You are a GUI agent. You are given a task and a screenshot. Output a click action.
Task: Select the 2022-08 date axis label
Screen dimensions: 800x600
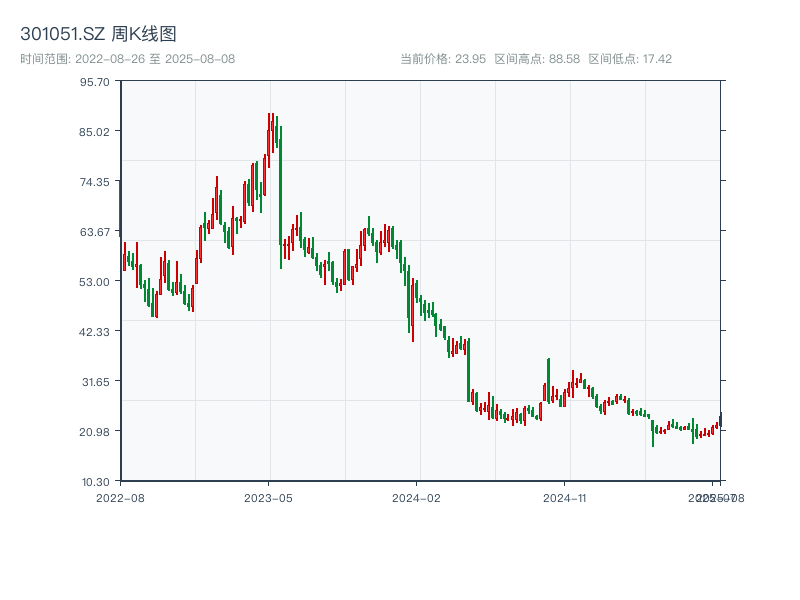coord(120,497)
